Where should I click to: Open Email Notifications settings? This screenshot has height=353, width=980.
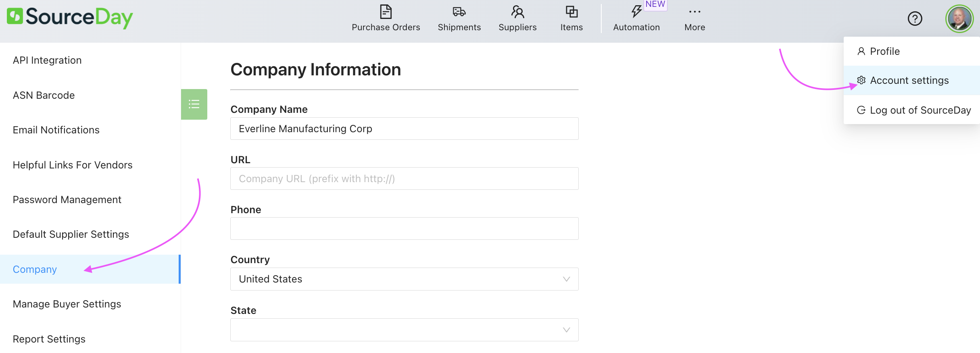(x=56, y=130)
